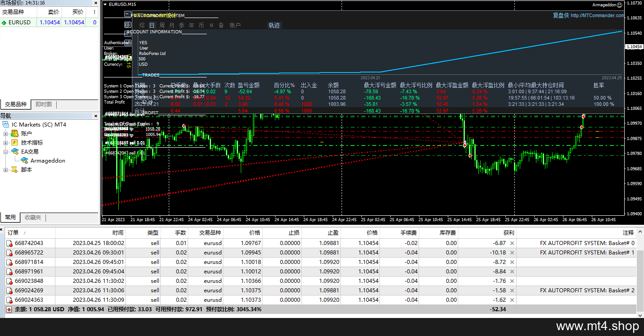Click the 轨迹 track button on chart panel
The width and height of the screenshot is (644, 336).
coord(274,25)
